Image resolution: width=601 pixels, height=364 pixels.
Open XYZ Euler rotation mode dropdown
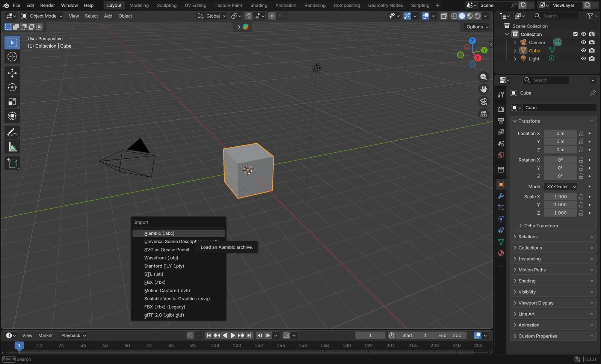(561, 187)
